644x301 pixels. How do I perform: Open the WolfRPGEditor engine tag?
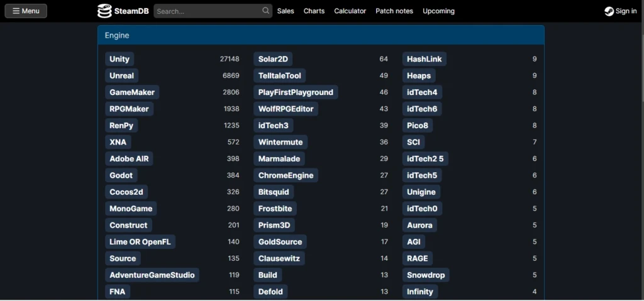click(286, 109)
